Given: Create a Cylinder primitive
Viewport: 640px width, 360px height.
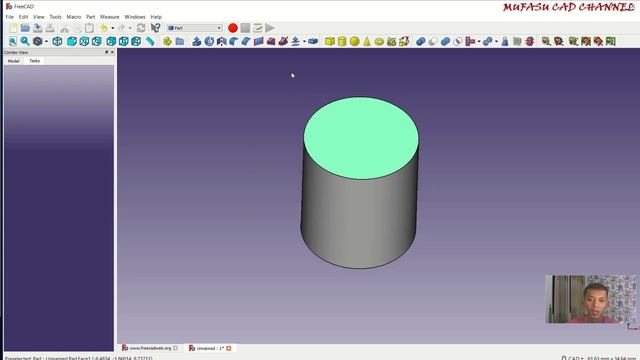Looking at the screenshot, I should pyautogui.click(x=342, y=41).
